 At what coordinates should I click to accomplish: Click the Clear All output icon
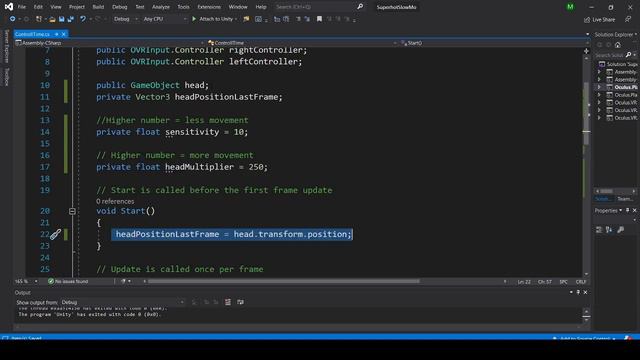pos(228,302)
